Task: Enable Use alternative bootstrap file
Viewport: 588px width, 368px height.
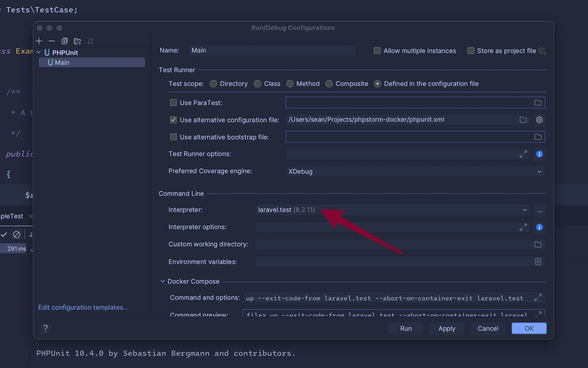Action: click(x=173, y=137)
